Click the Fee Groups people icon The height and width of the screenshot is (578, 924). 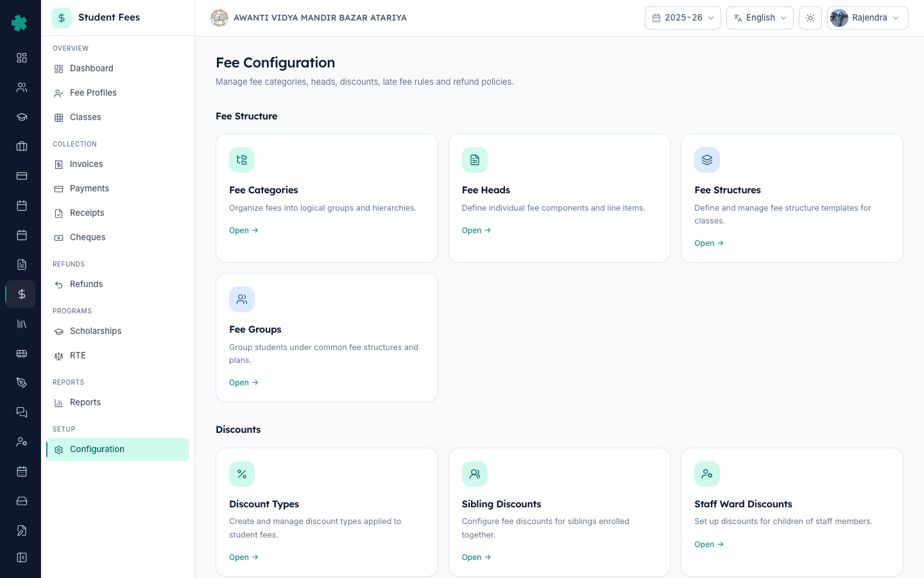point(242,299)
